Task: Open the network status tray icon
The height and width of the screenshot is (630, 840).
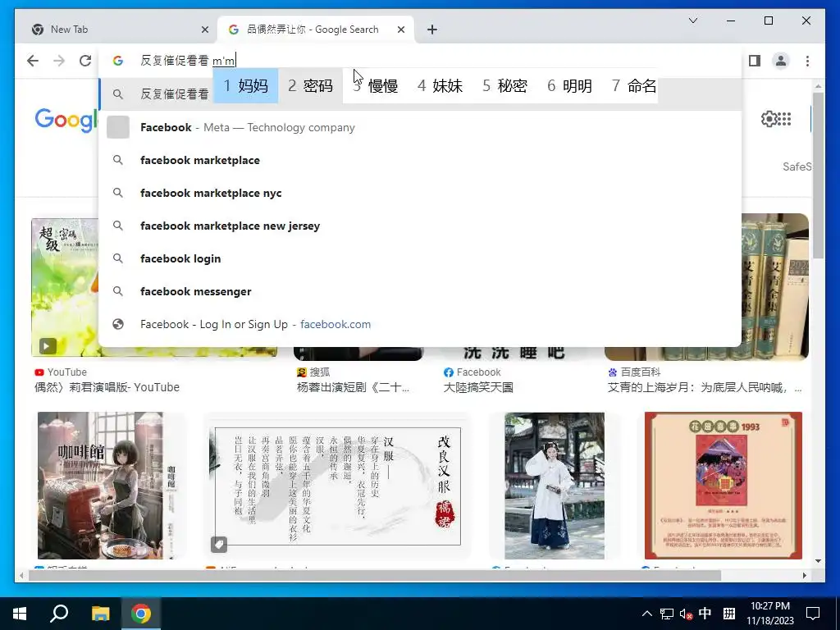Action: (666, 614)
